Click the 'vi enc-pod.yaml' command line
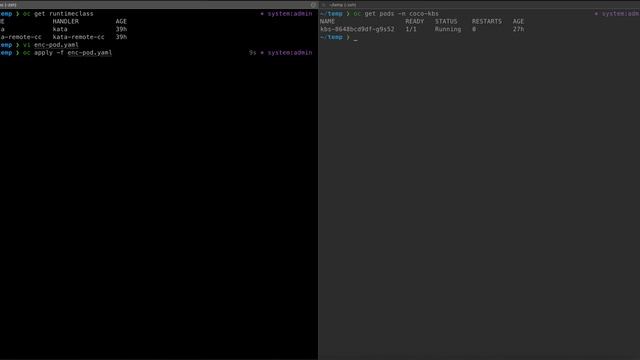 [51, 45]
